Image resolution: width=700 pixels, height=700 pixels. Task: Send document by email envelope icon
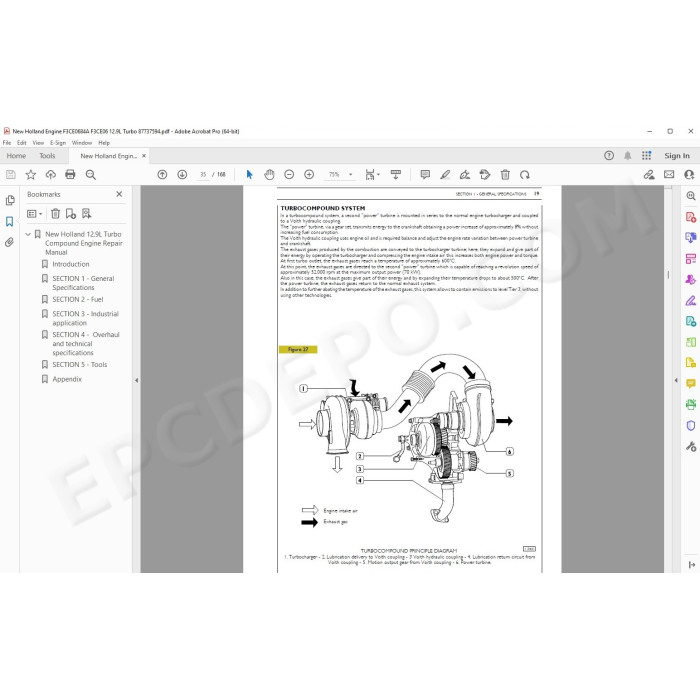point(669,175)
